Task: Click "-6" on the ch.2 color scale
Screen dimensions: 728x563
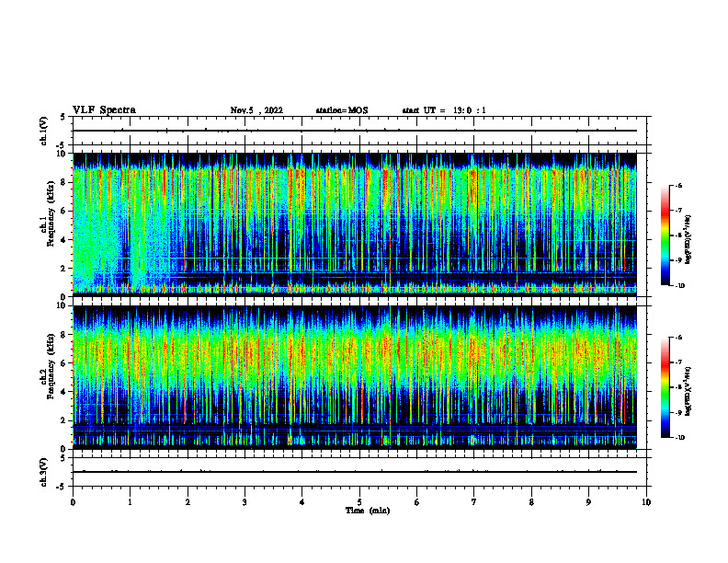Action: coord(678,338)
